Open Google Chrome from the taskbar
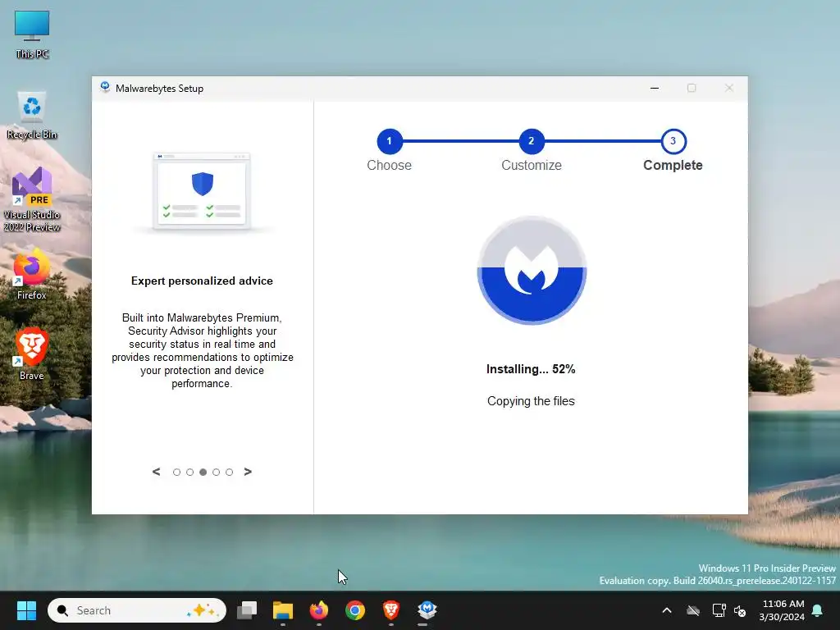The image size is (840, 630). (x=354, y=610)
